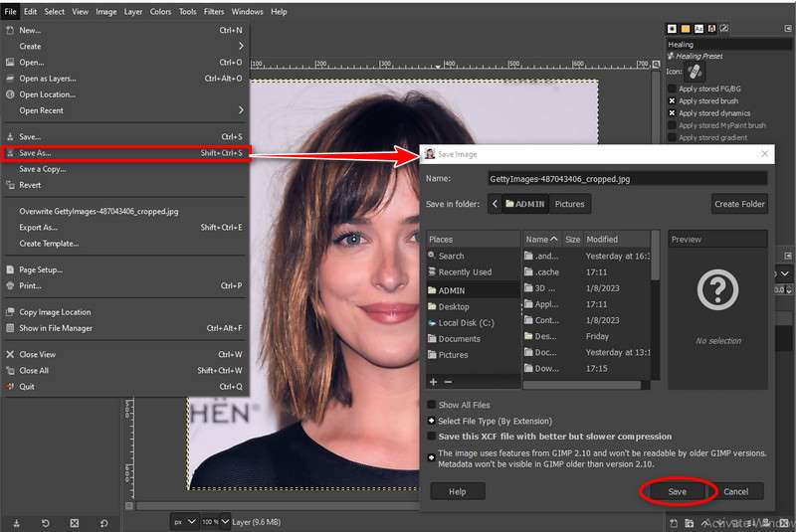
Task: Open the patterns tab with yellow icon
Action: 686,29
